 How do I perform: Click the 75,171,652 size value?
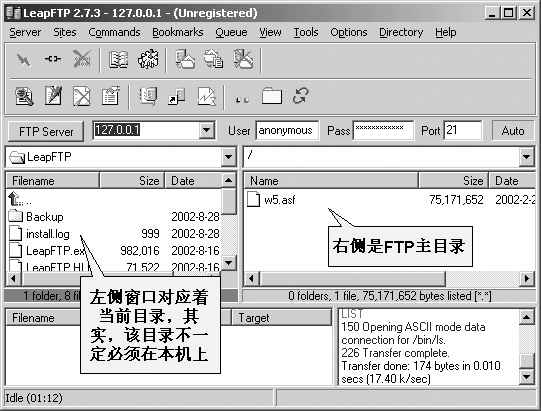pyautogui.click(x=456, y=200)
